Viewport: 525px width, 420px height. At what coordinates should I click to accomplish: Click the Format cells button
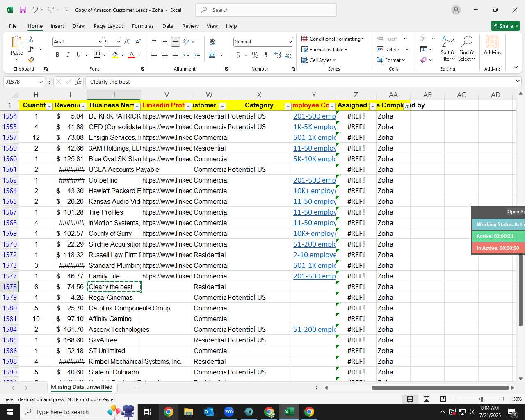pyautogui.click(x=391, y=60)
